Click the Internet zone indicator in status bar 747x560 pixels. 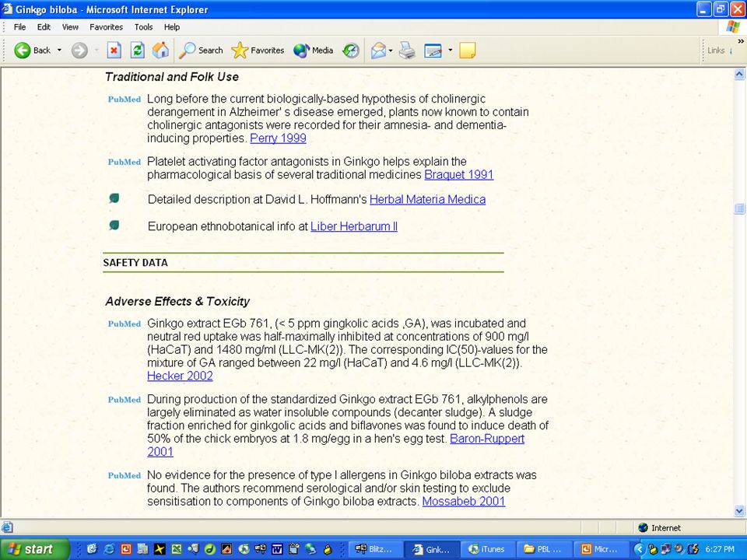660,527
